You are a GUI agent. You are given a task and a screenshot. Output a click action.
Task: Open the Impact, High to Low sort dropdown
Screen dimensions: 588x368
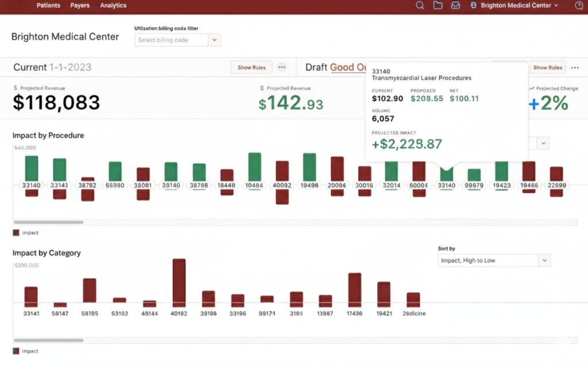[x=544, y=260]
